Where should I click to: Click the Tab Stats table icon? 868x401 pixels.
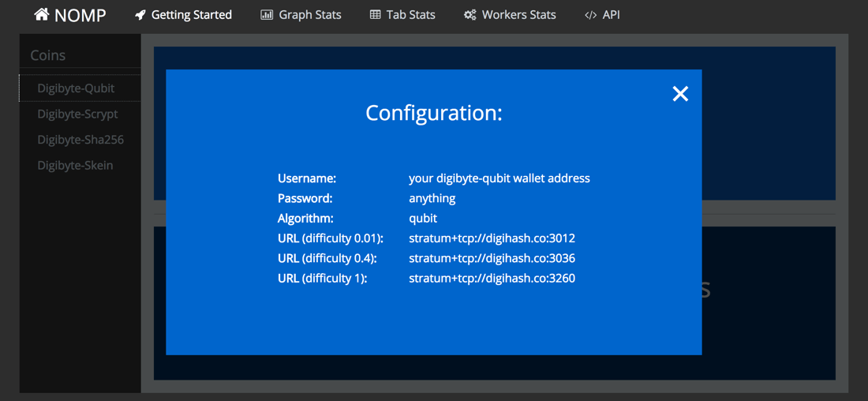click(375, 15)
